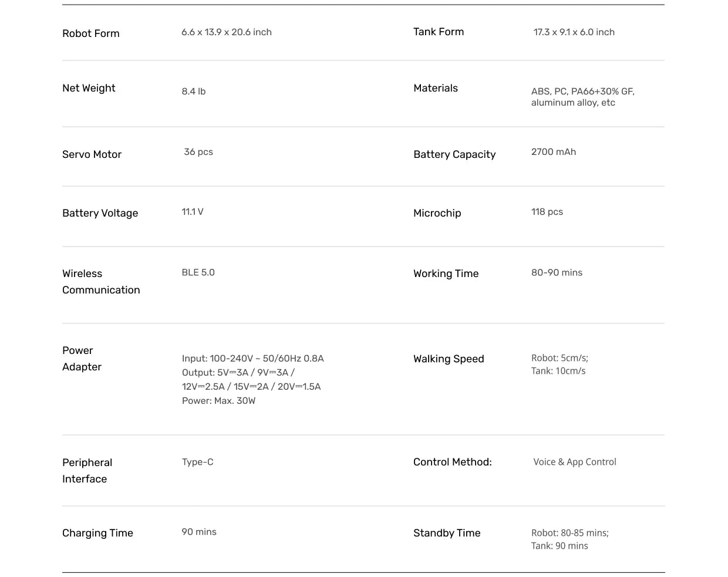Select the 6.6 x 13.9 x 20.6 inch value
The height and width of the screenshot is (577, 728).
pos(227,32)
